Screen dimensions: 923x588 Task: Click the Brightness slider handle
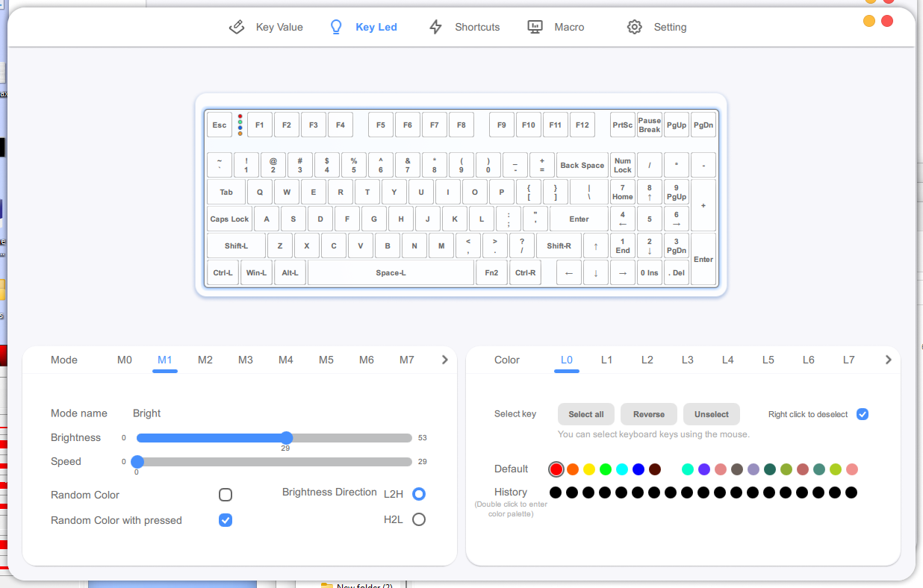(x=287, y=438)
